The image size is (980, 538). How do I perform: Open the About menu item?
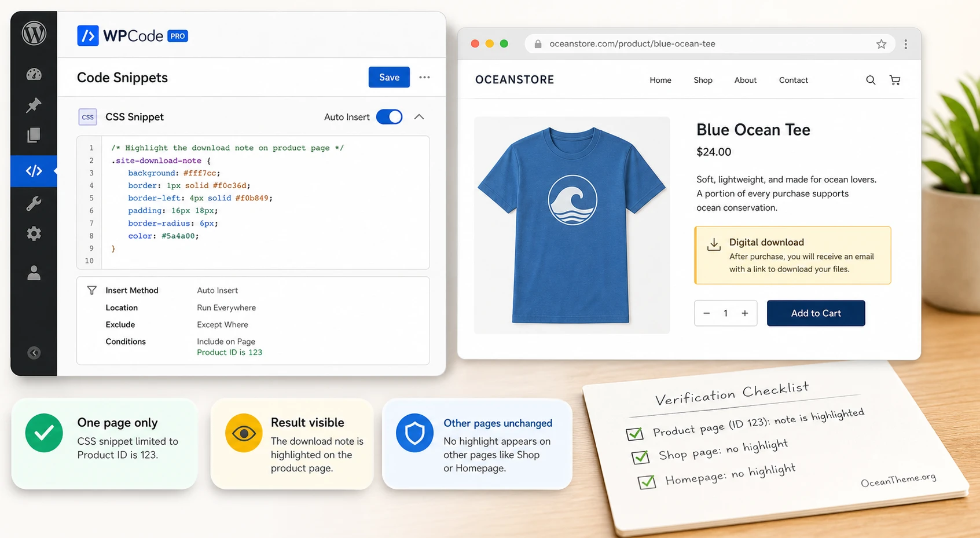click(x=746, y=80)
